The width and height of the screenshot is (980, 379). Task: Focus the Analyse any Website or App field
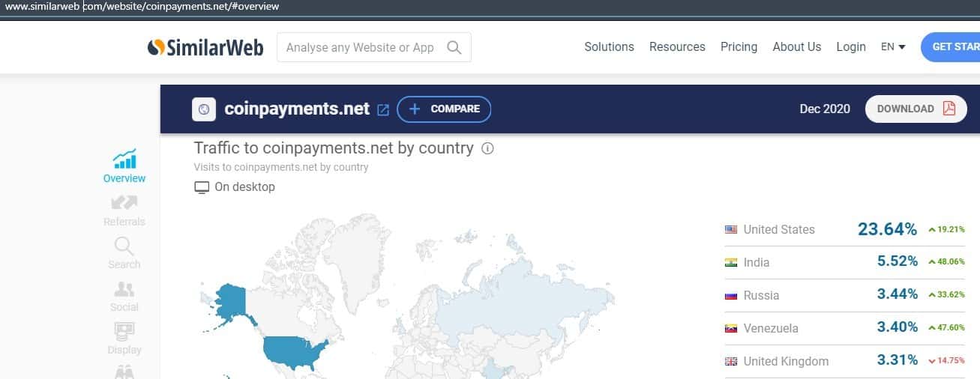(x=373, y=47)
